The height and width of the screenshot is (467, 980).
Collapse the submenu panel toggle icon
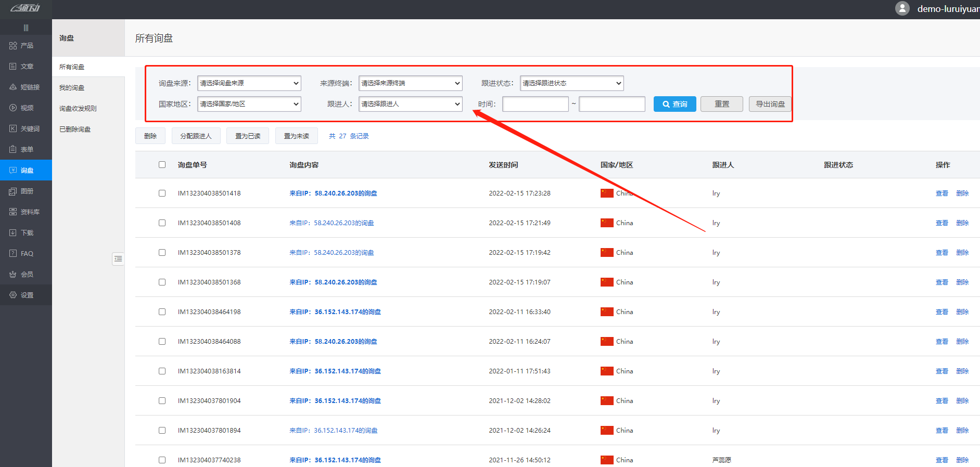[118, 258]
